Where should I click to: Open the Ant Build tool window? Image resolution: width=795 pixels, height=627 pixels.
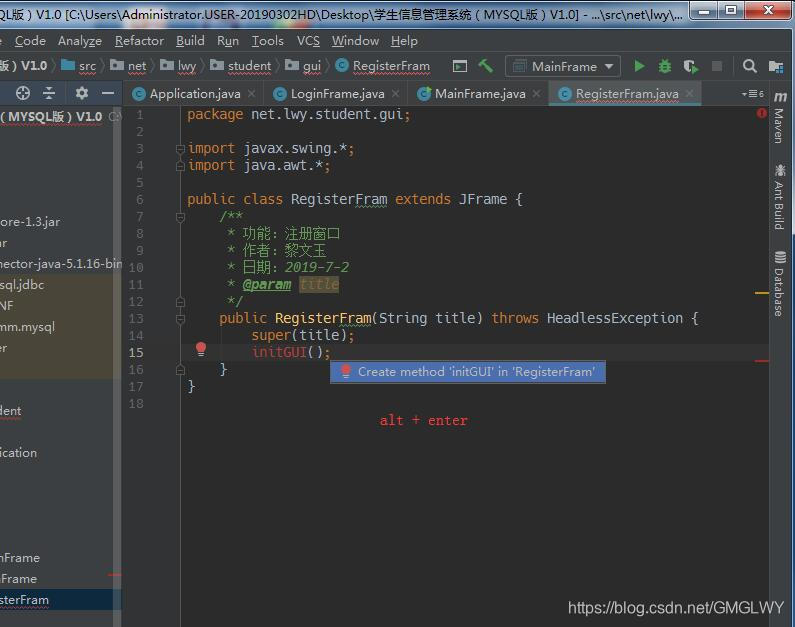780,197
